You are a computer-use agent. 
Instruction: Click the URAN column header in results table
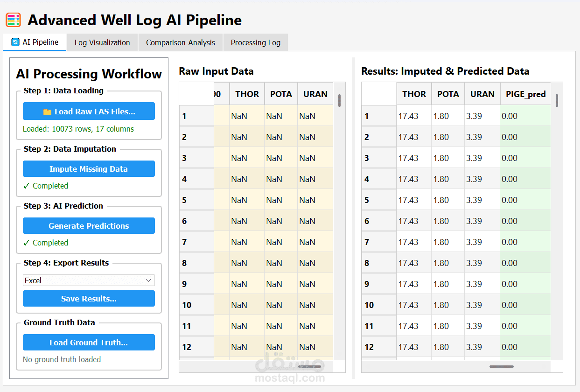click(x=482, y=94)
